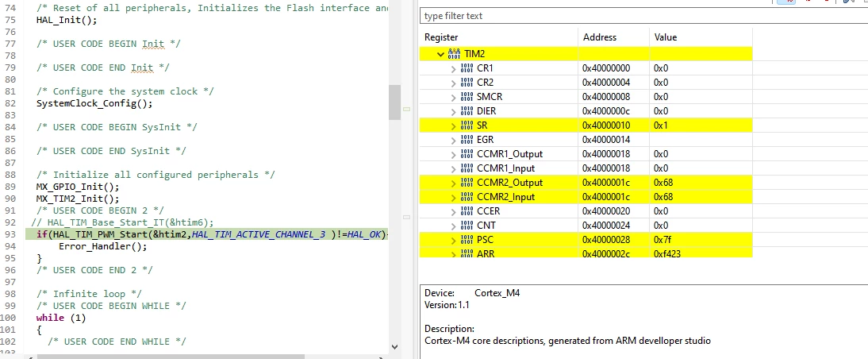Click the DIER register icon
Viewport: 868px width, 359px height.
pyautogui.click(x=467, y=111)
